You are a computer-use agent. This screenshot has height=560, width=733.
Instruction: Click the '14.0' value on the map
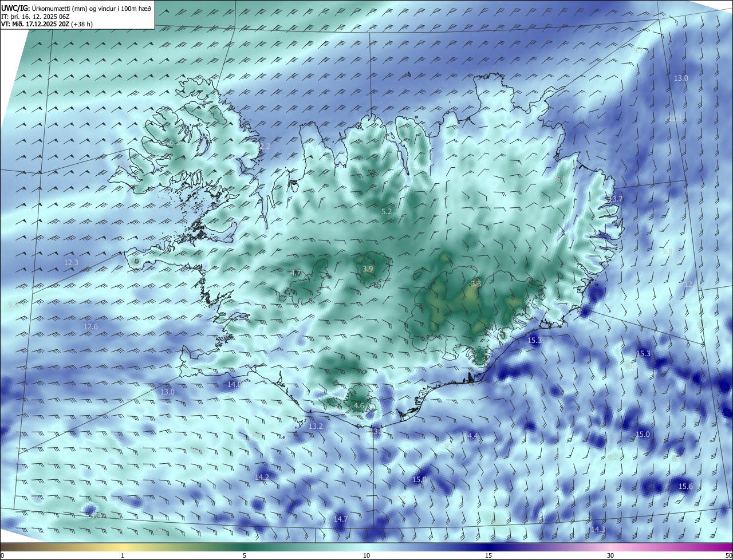click(234, 384)
